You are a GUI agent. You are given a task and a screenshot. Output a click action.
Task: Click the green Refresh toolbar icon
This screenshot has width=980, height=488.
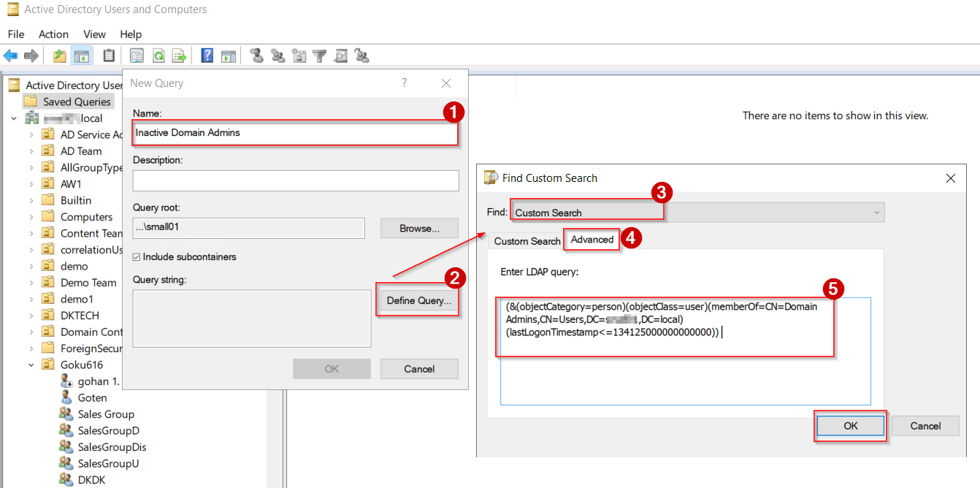tap(158, 56)
